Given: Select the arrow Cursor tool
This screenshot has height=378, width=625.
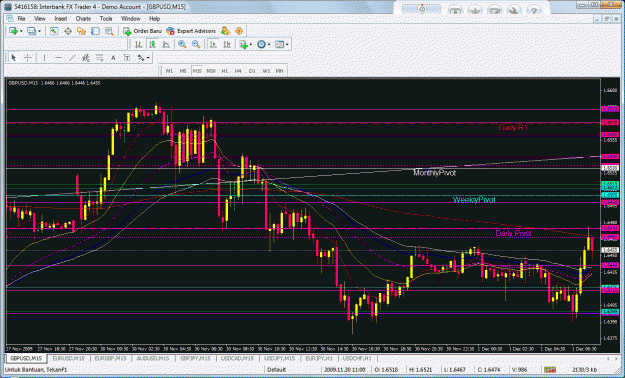Looking at the screenshot, I should (x=14, y=58).
